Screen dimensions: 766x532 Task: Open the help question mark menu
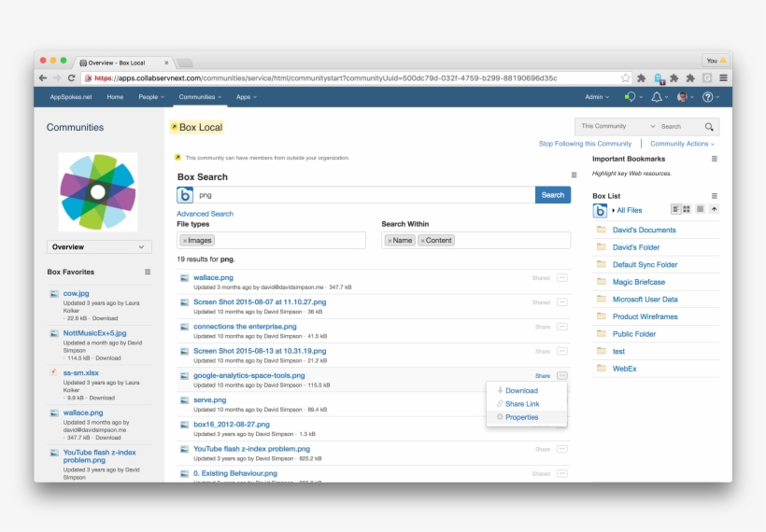pos(707,97)
